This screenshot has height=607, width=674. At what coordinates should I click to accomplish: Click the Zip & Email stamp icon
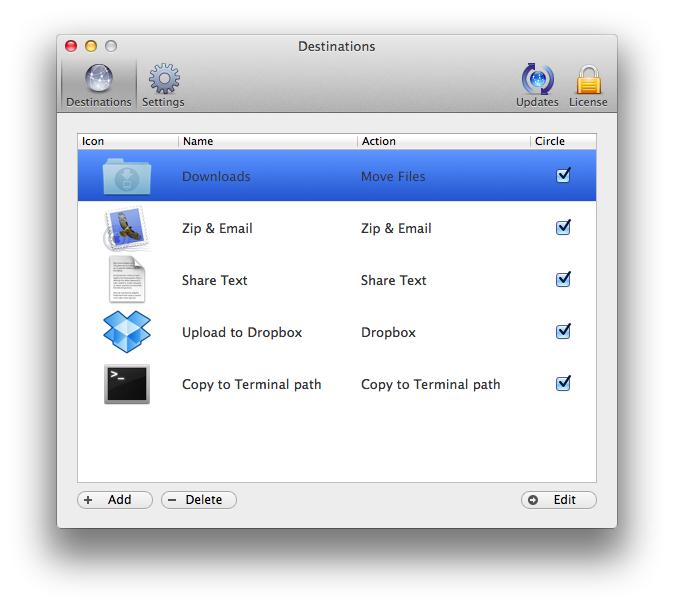coord(127,228)
